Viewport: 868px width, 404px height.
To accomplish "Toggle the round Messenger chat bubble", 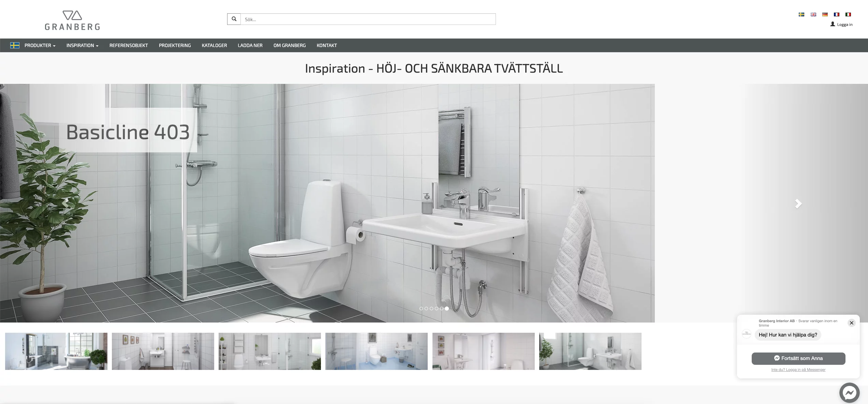I will point(850,393).
